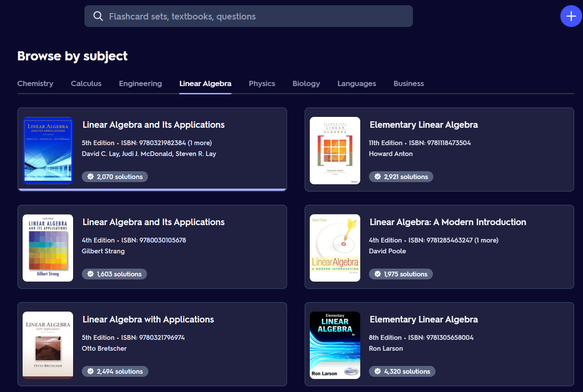The width and height of the screenshot is (583, 392).
Task: Click the verified badge beside 4,320 solutions
Action: pos(378,372)
